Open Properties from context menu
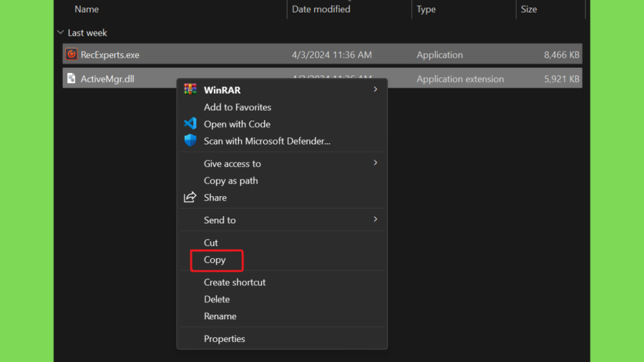 point(282,339)
